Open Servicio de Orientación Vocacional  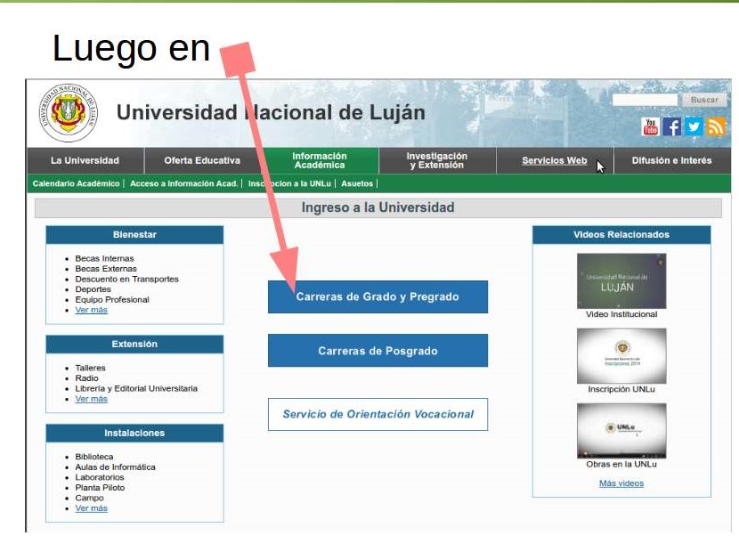click(x=378, y=414)
